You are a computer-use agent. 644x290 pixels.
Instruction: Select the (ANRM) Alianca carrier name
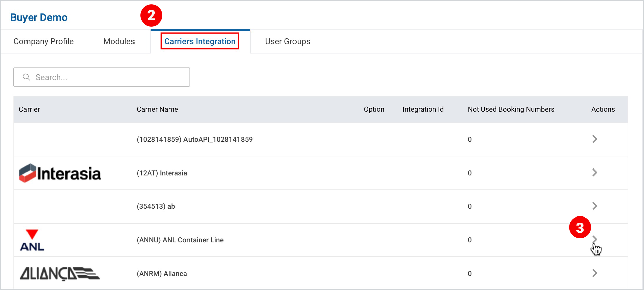pyautogui.click(x=162, y=274)
